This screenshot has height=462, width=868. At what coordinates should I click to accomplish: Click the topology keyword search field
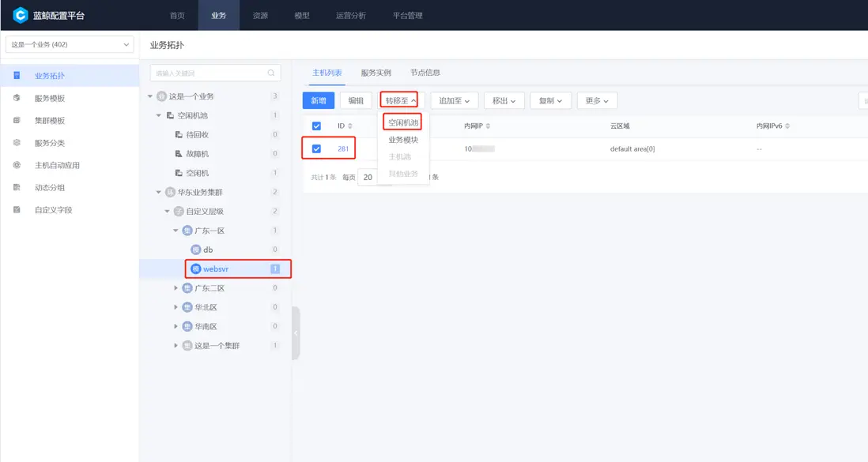(215, 73)
